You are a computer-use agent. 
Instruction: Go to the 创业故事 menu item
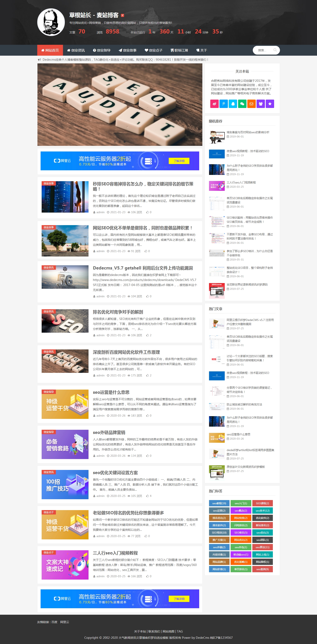point(127,50)
